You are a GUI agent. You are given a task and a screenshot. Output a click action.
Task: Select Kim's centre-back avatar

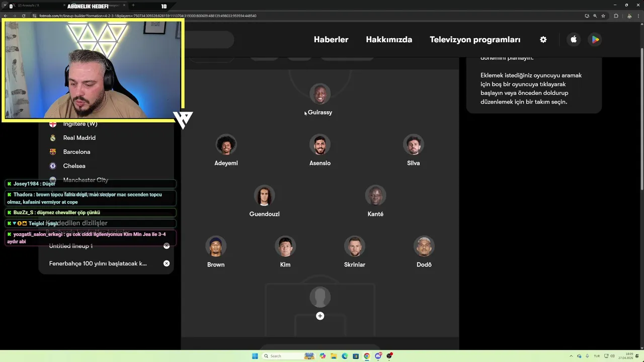(x=285, y=246)
